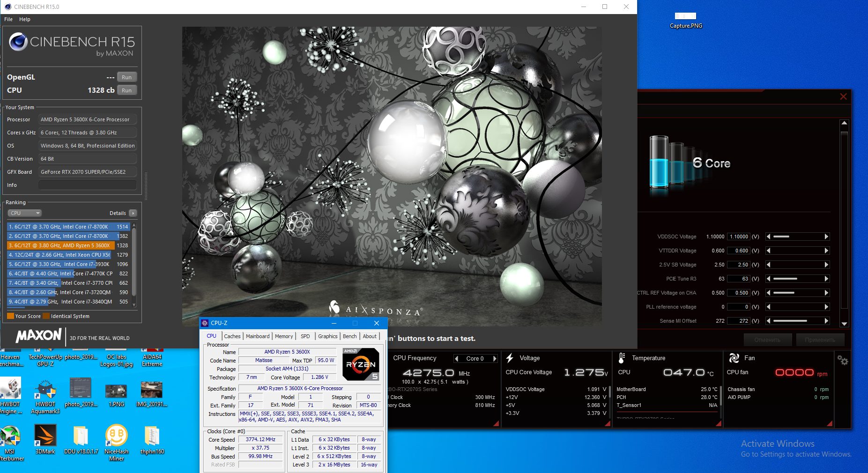The image size is (868, 473).
Task: Open the Memory tab in CPU-Z
Action: (284, 336)
